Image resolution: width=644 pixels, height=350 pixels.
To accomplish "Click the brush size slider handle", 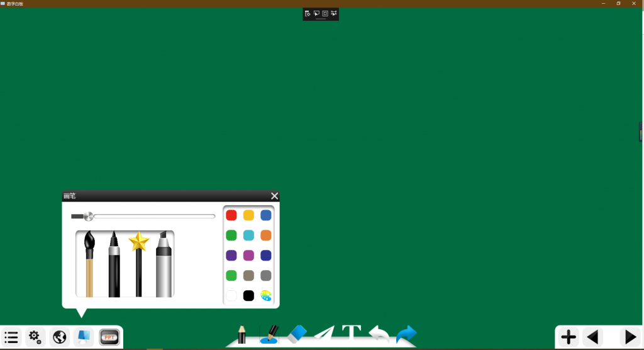I will [89, 217].
